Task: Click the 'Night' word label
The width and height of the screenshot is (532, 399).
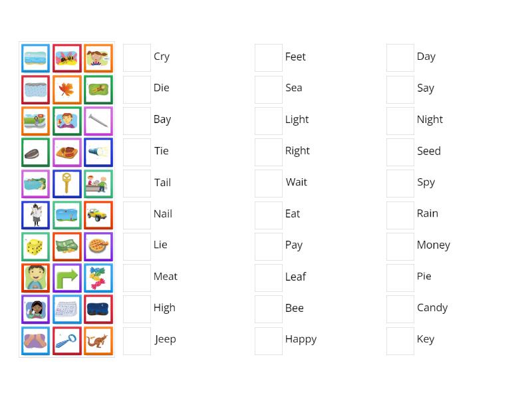Action: [430, 119]
